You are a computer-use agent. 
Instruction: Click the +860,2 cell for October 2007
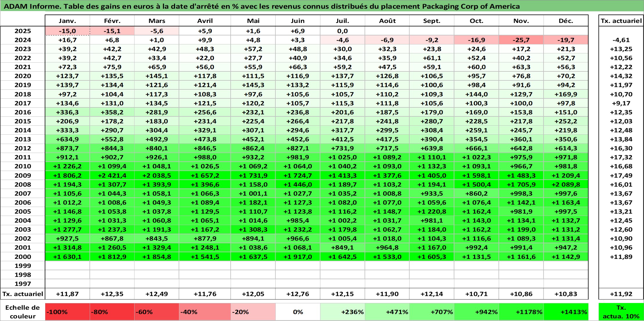(477, 194)
